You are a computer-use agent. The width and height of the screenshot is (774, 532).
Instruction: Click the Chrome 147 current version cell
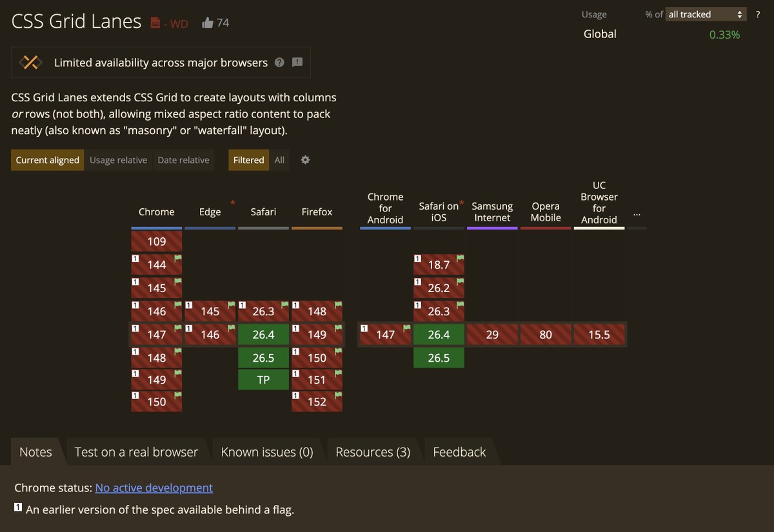[x=157, y=335]
